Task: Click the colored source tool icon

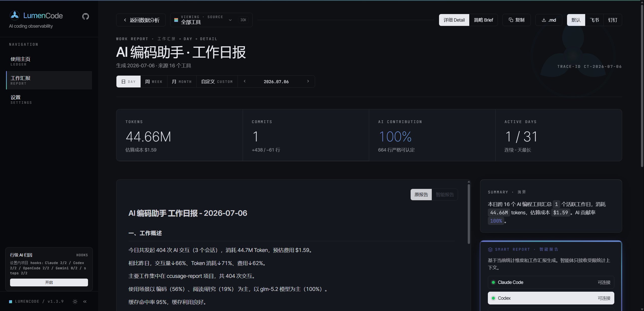Action: click(176, 20)
